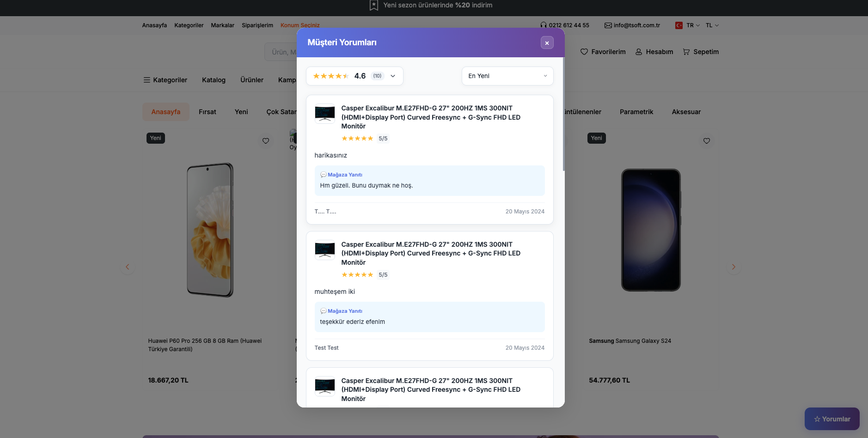Click the 'muhteşem iki' review text
Image resolution: width=868 pixels, height=438 pixels.
pyautogui.click(x=335, y=292)
